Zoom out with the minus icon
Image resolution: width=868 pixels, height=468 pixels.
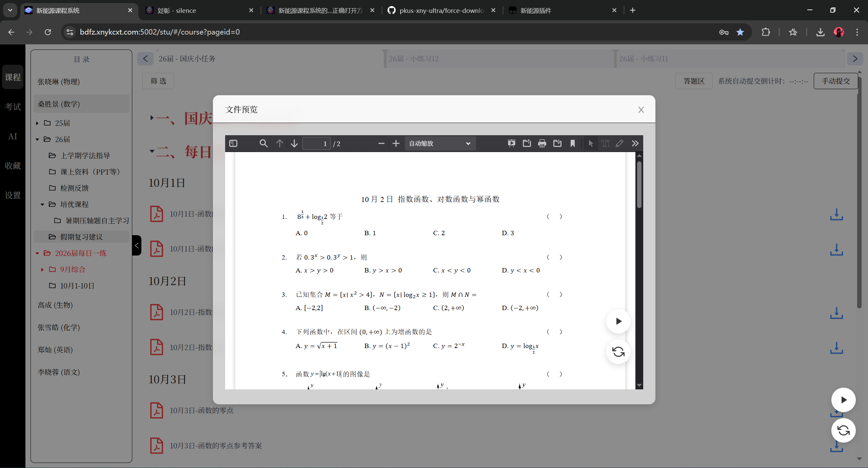[x=381, y=143]
